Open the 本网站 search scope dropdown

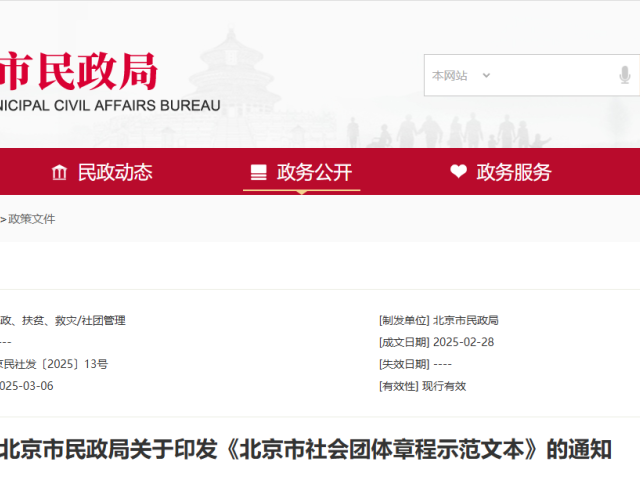(x=461, y=76)
